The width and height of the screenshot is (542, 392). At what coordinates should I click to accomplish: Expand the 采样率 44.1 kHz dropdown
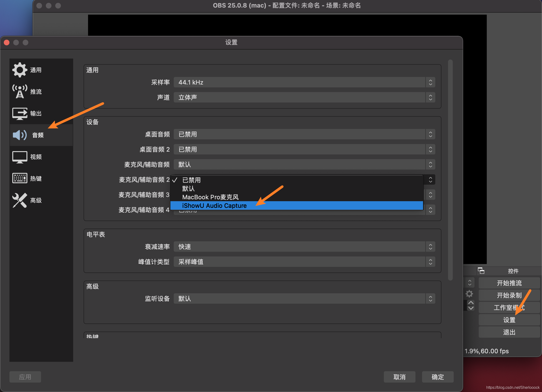[304, 82]
